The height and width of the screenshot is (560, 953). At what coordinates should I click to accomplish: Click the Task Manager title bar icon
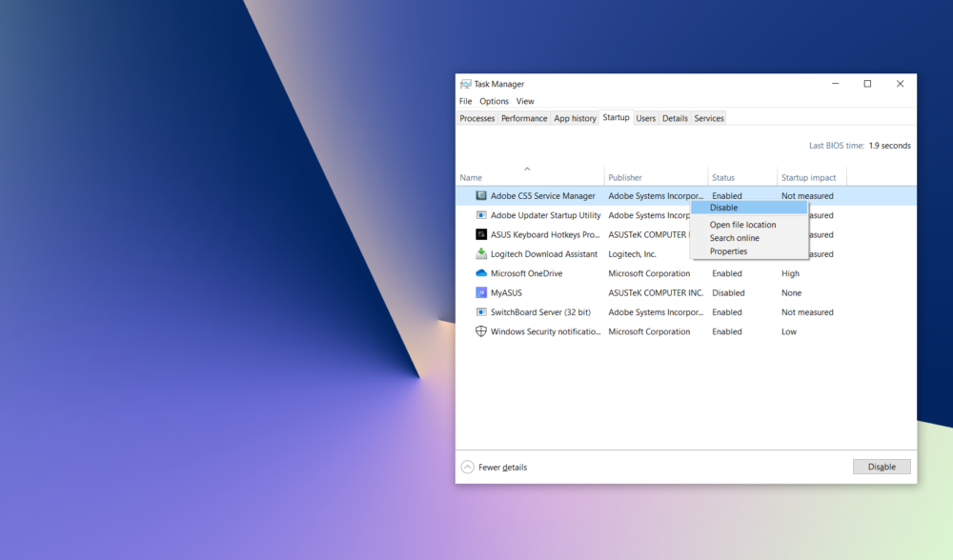pyautogui.click(x=466, y=84)
